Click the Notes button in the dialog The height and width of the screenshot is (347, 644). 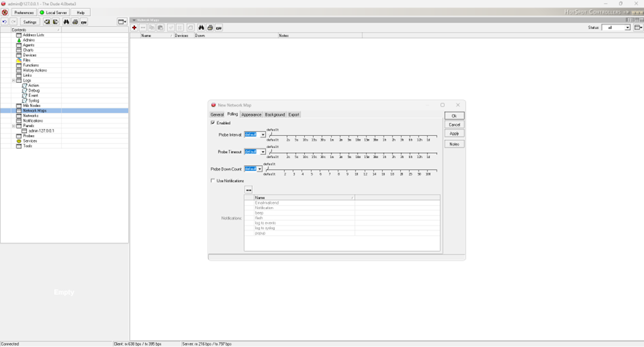(x=454, y=144)
